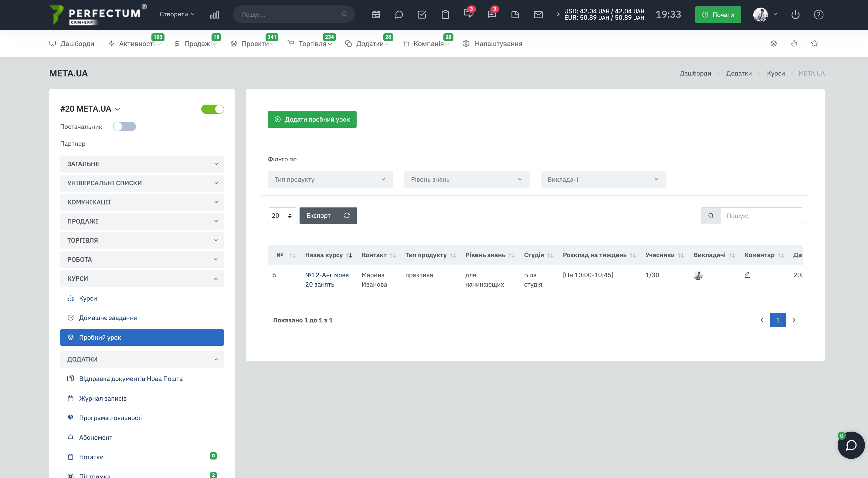The width and height of the screenshot is (868, 478).
Task: Sort table by Назва курсу column
Action: [x=328, y=255]
